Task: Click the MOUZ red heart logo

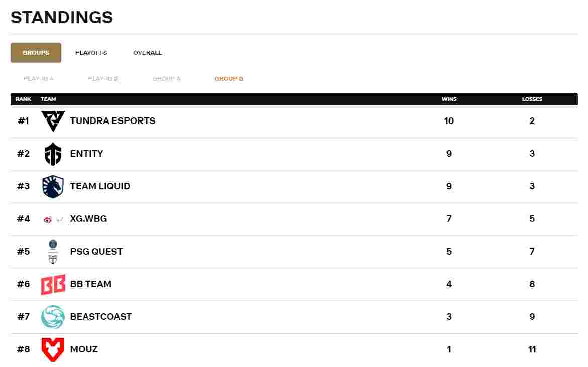Action: pyautogui.click(x=53, y=349)
